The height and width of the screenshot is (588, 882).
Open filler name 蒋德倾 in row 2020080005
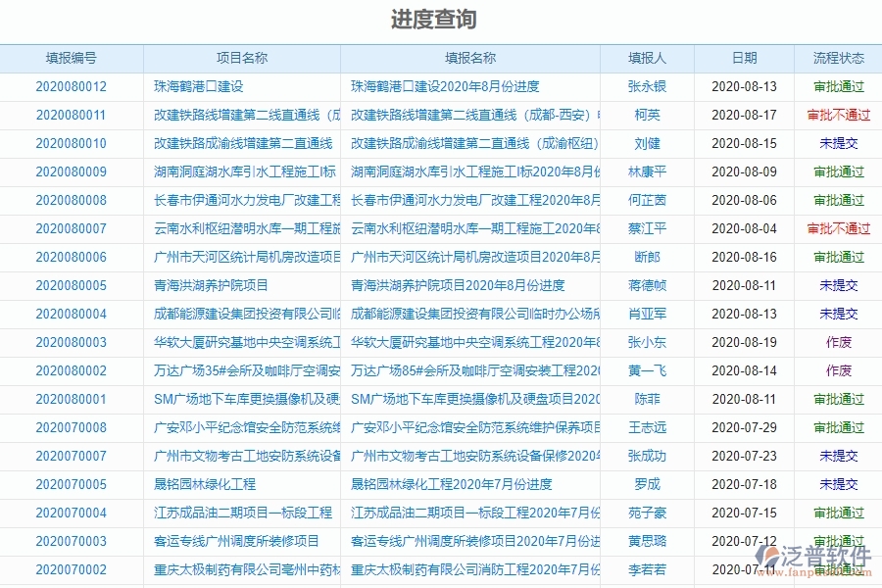pos(649,285)
